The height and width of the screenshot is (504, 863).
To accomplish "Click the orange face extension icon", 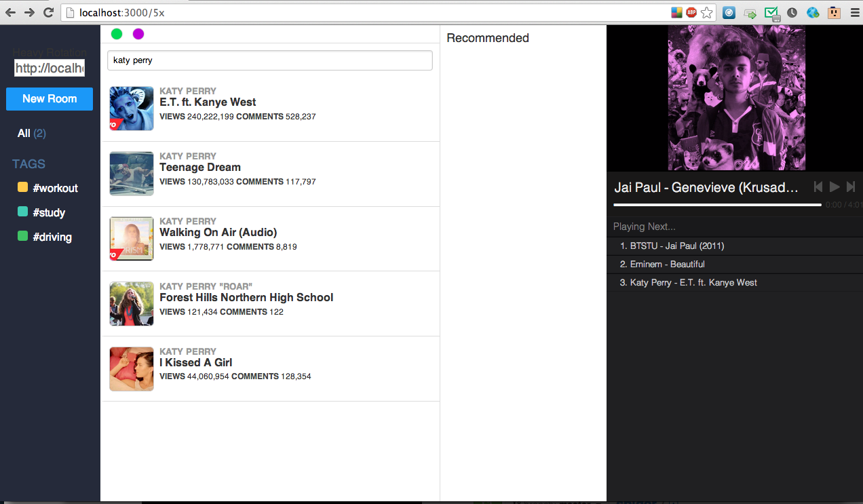I will (x=834, y=12).
